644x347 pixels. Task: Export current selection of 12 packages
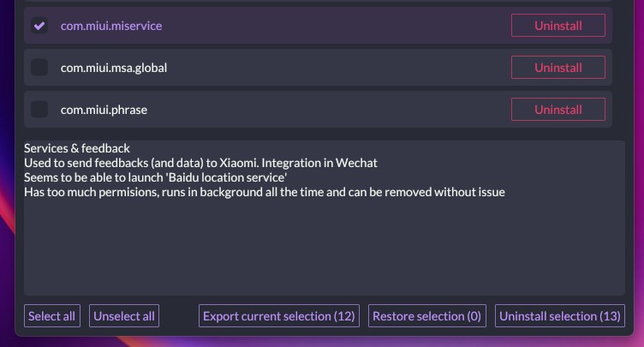(278, 316)
